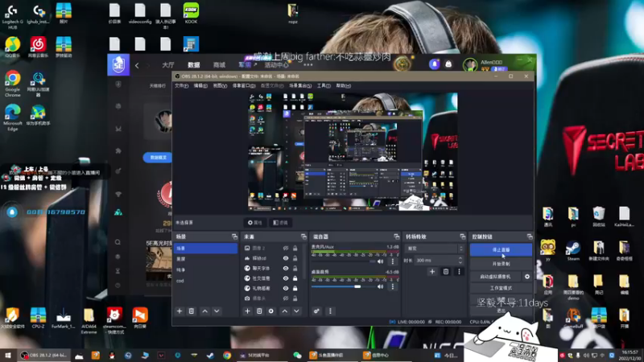Image resolution: width=644 pixels, height=362 pixels.
Task: Open Google Chrome from the taskbar
Action: (x=227, y=356)
